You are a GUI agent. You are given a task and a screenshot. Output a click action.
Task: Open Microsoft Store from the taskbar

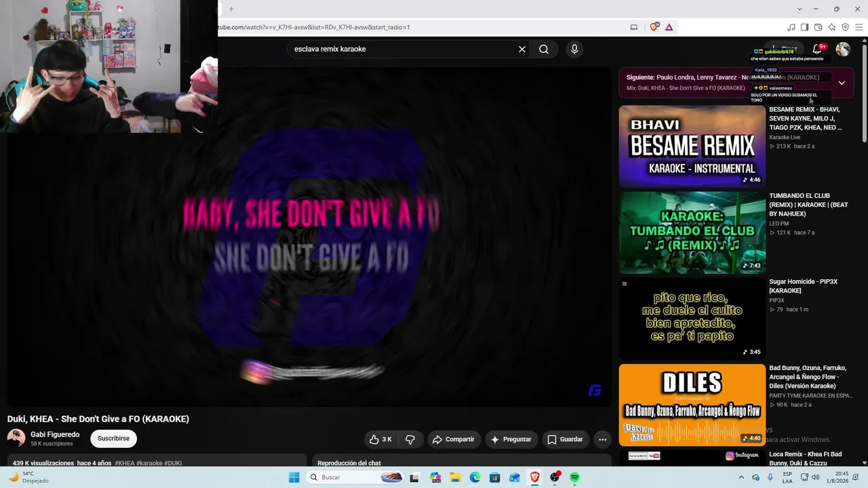pos(495,477)
